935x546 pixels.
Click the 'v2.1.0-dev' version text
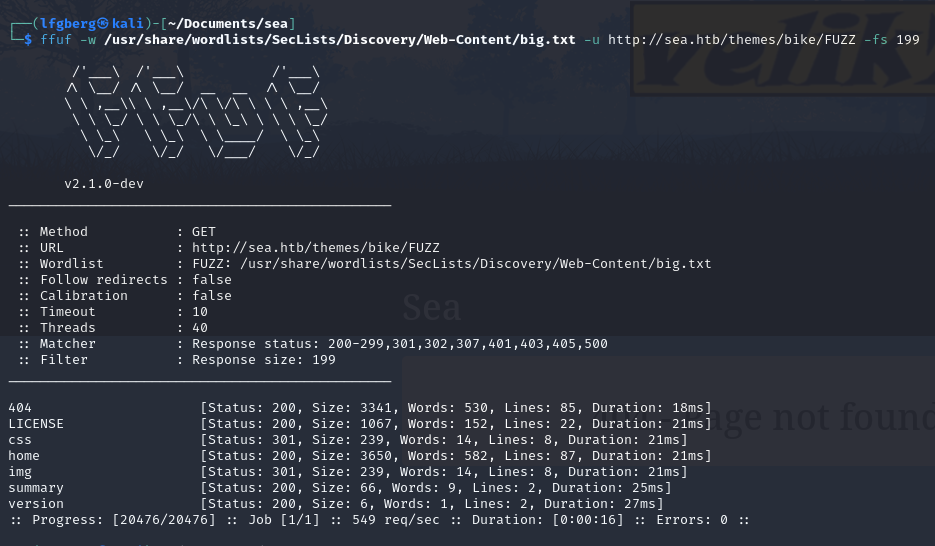(104, 184)
